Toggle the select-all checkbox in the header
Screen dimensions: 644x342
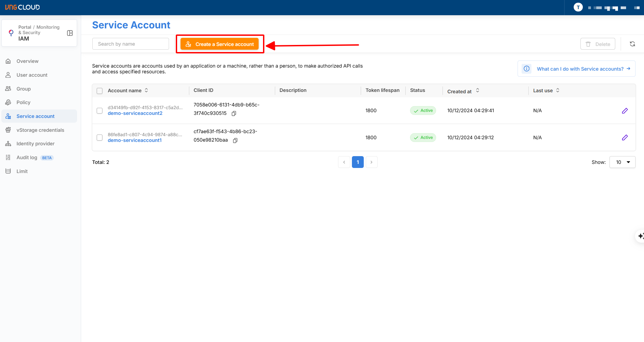coord(99,91)
